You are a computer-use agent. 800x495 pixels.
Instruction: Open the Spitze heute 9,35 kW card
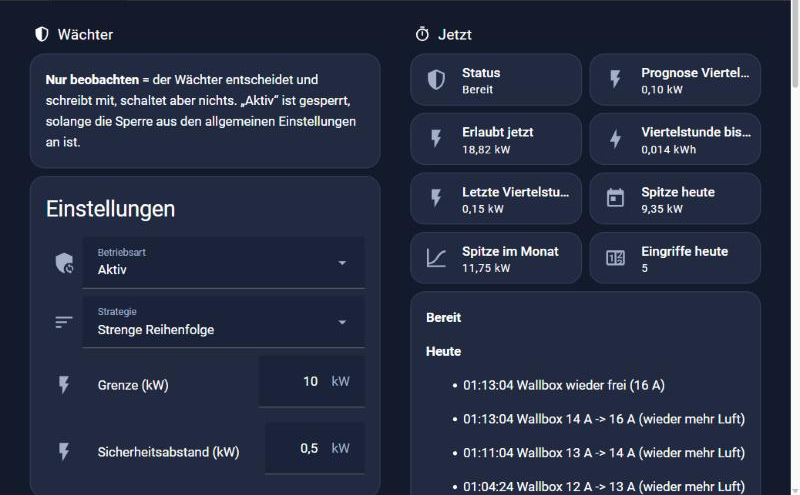[675, 198]
